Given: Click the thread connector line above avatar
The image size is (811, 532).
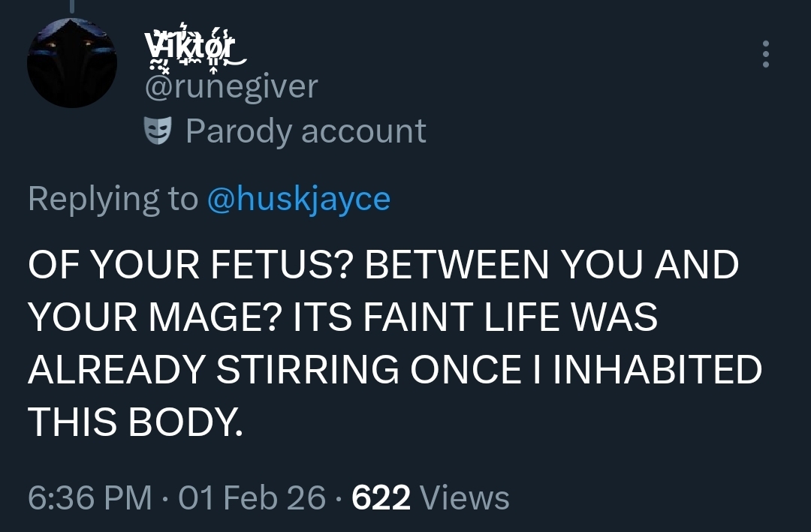Looking at the screenshot, I should click(x=72, y=6).
